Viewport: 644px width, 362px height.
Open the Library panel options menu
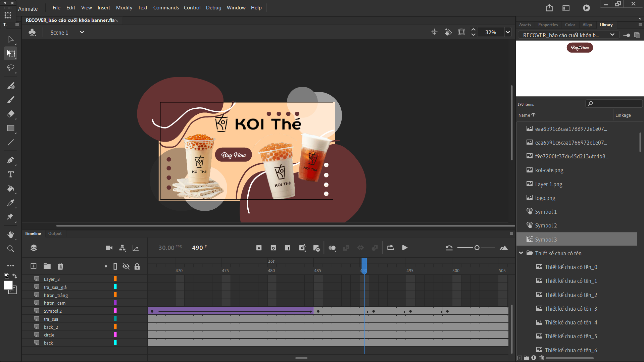pyautogui.click(x=640, y=25)
